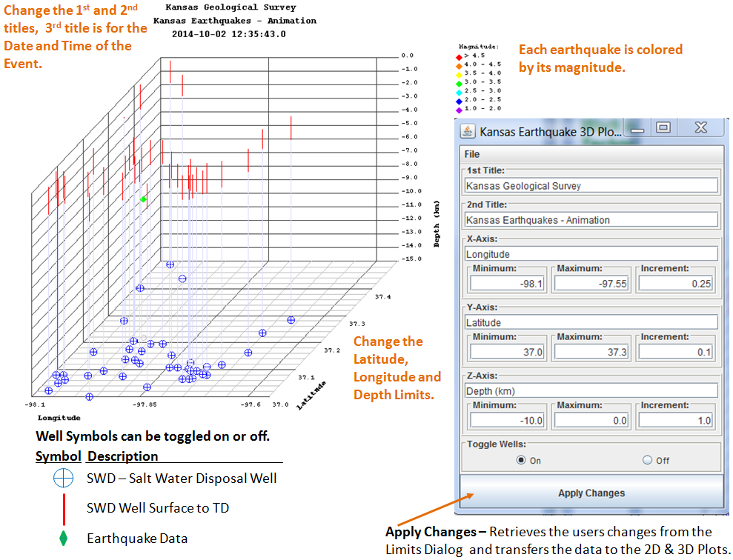Click the Latitude axis label on plot
Viewport: 733px width, 560px height.
pyautogui.click(x=311, y=395)
